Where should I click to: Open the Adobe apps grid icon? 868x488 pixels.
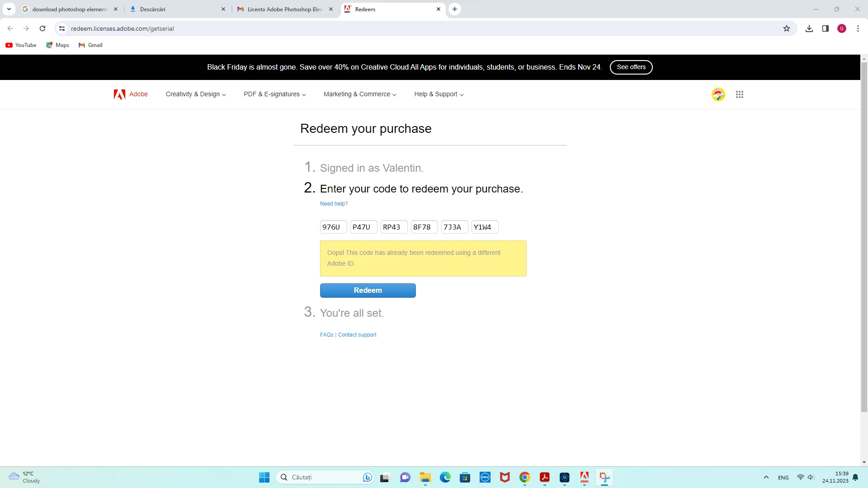pyautogui.click(x=740, y=94)
